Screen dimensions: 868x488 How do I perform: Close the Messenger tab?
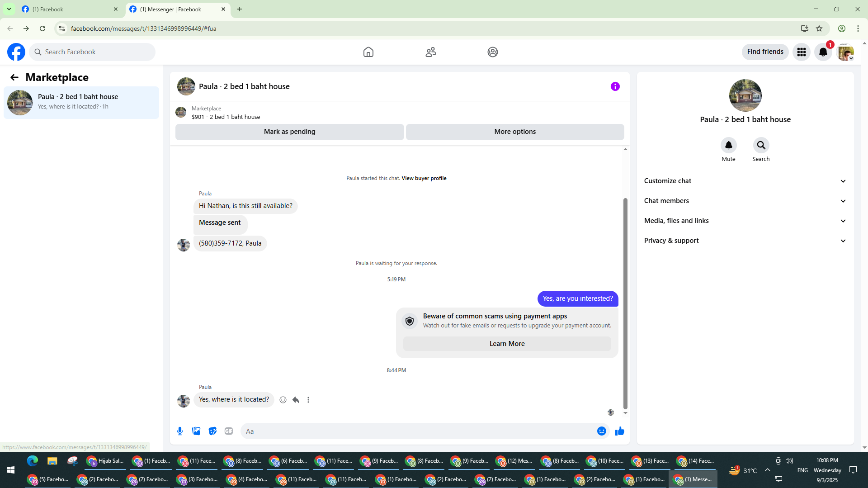223,9
